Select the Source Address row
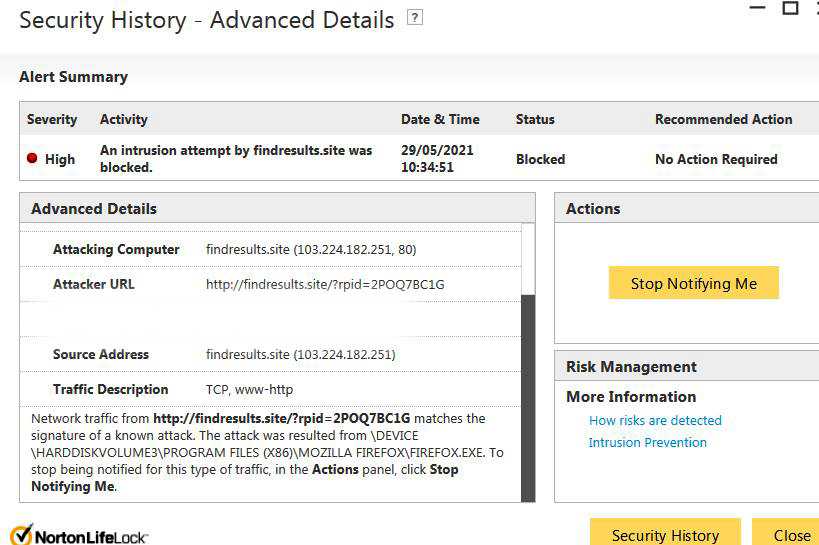This screenshot has height=545, width=819. pos(270,355)
